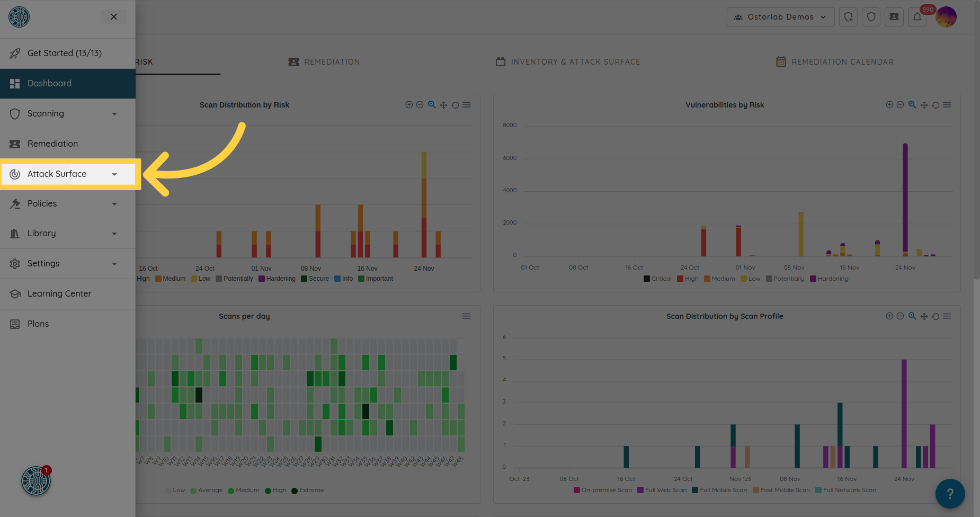Viewport: 980px width, 517px height.
Task: Click the Scanning shield icon
Action: (x=15, y=114)
